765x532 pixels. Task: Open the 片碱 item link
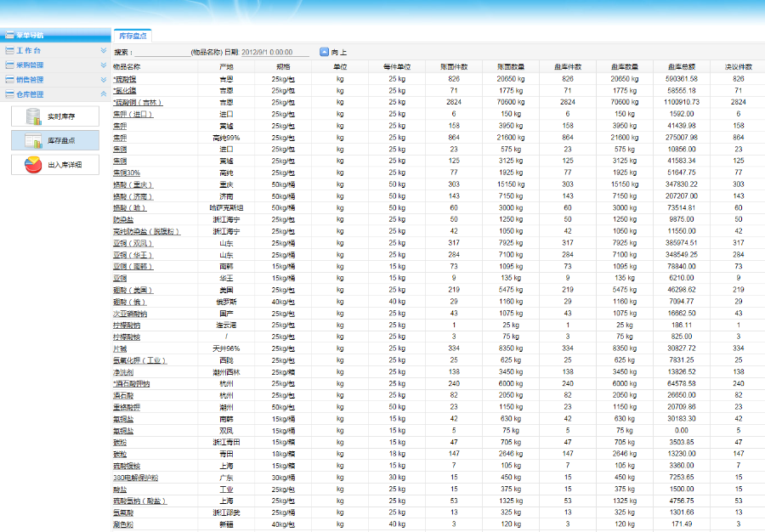tap(119, 347)
